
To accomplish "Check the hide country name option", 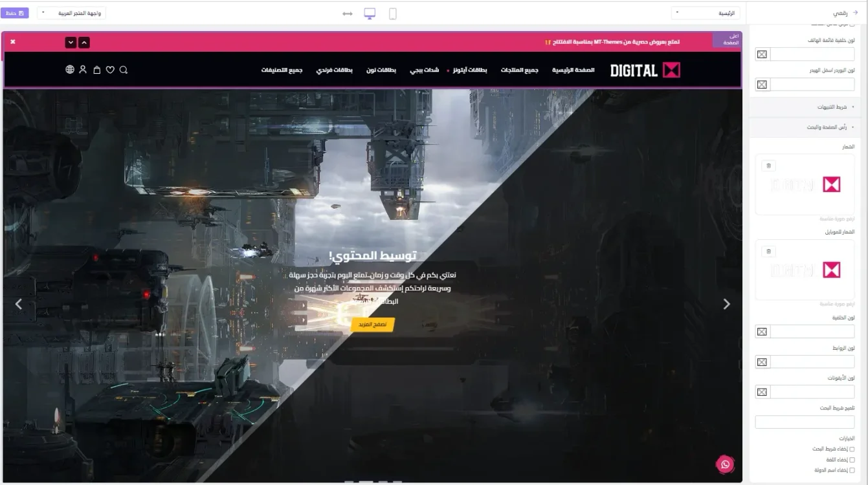I will [851, 470].
